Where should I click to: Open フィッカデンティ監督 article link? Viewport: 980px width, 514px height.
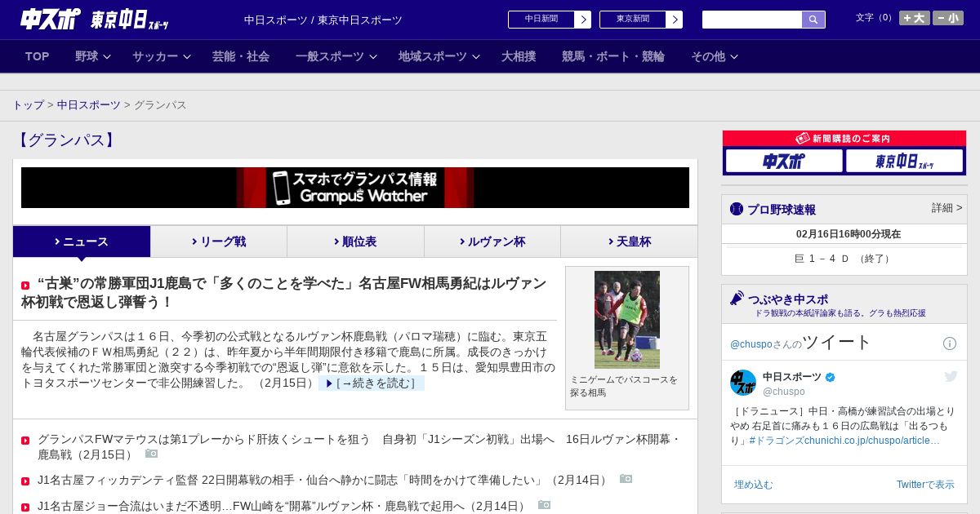click(x=323, y=480)
